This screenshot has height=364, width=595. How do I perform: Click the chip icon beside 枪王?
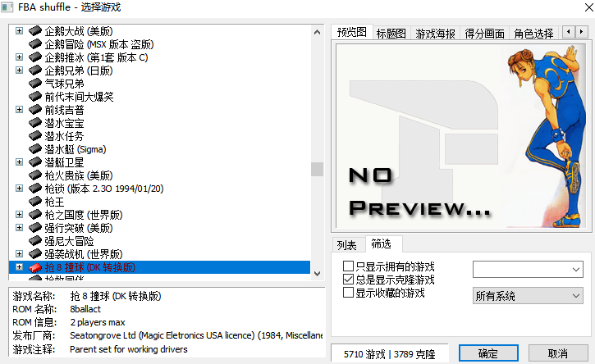click(x=35, y=202)
